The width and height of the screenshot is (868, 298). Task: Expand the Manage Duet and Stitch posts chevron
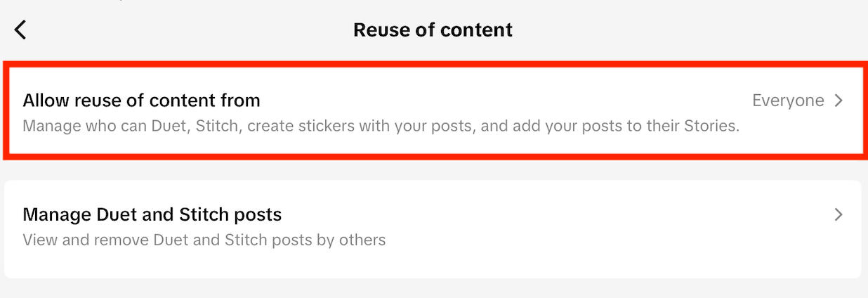[838, 214]
